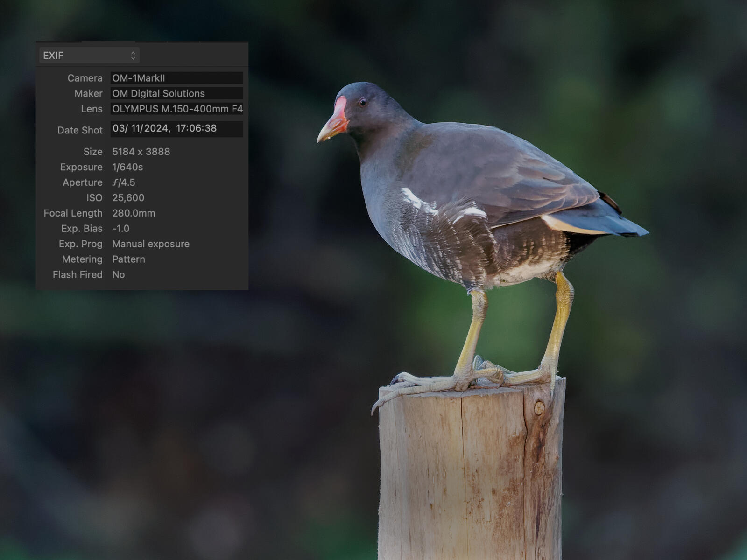
Task: Click the Date Shot label text
Action: (x=79, y=130)
